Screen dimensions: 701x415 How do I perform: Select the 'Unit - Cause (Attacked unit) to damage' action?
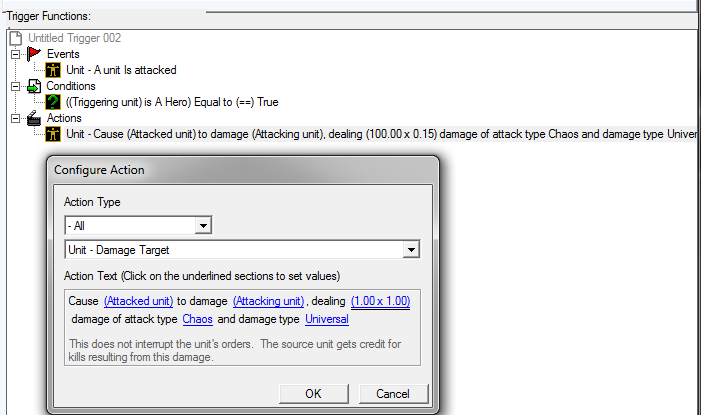click(381, 134)
